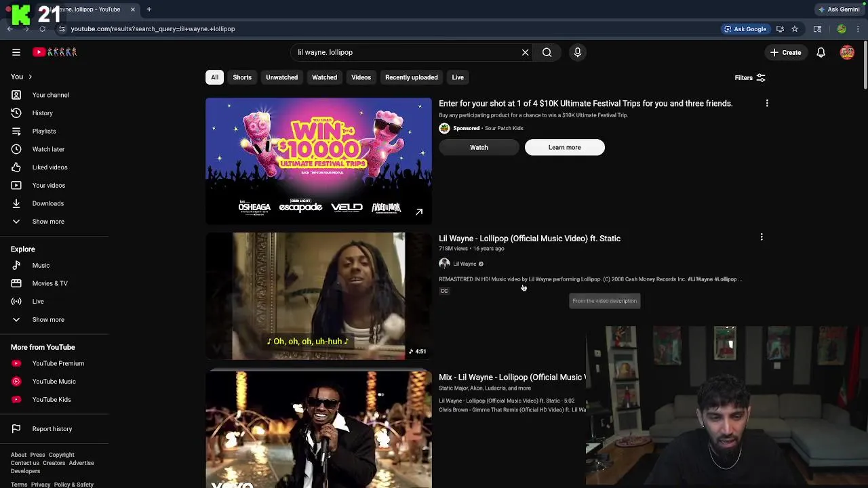
Task: Open the notifications bell
Action: pos(821,52)
